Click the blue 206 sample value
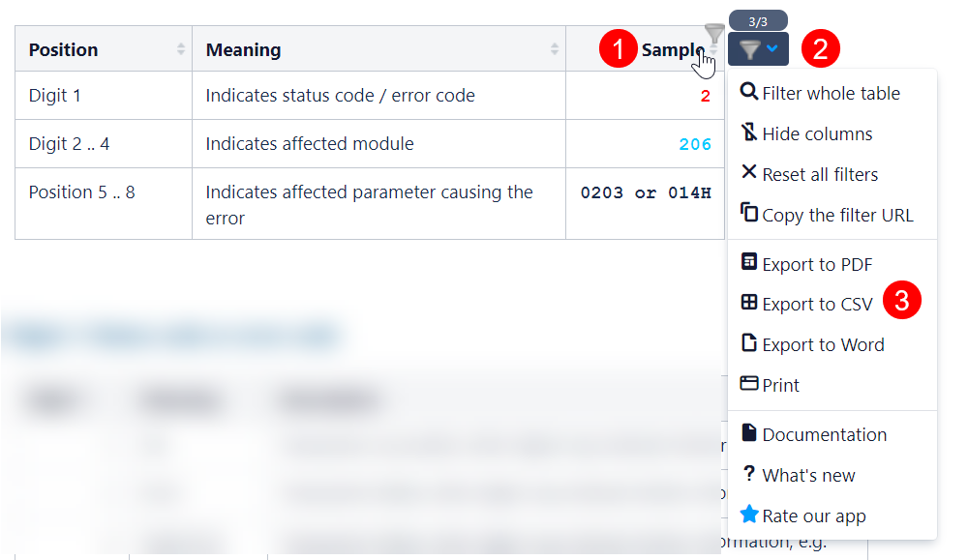Image resolution: width=968 pixels, height=560 pixels. pyautogui.click(x=695, y=144)
